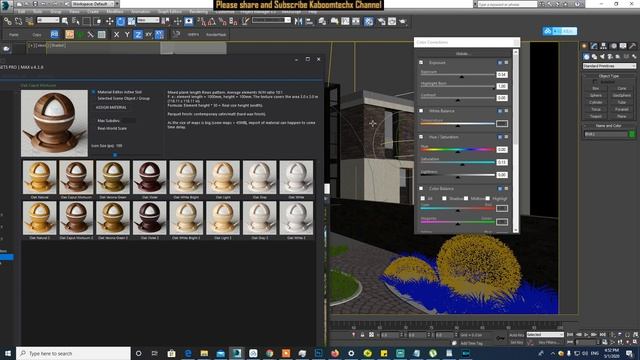
Task: Select the Oak Natural material thumbnail
Action: (x=40, y=177)
